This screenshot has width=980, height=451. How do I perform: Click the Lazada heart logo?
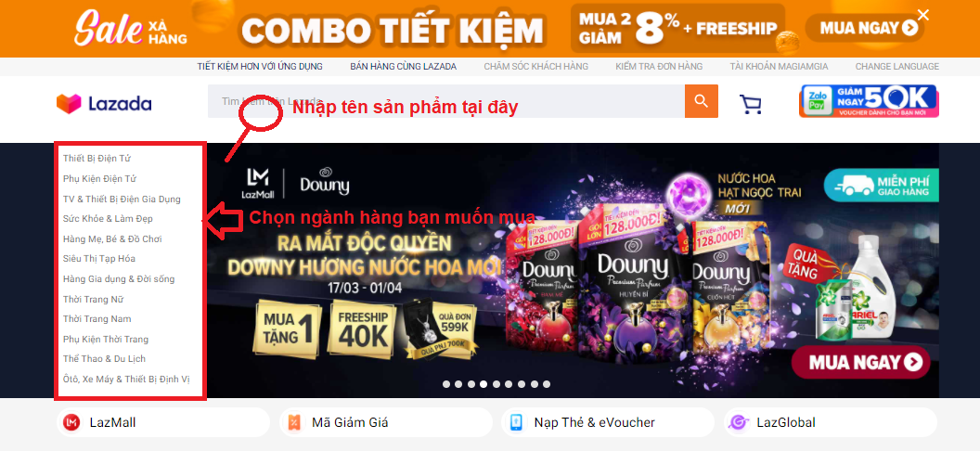coord(69,104)
